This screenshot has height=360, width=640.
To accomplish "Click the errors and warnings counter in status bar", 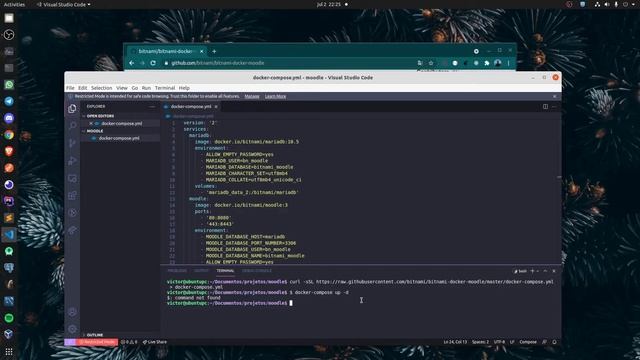I will 129,342.
